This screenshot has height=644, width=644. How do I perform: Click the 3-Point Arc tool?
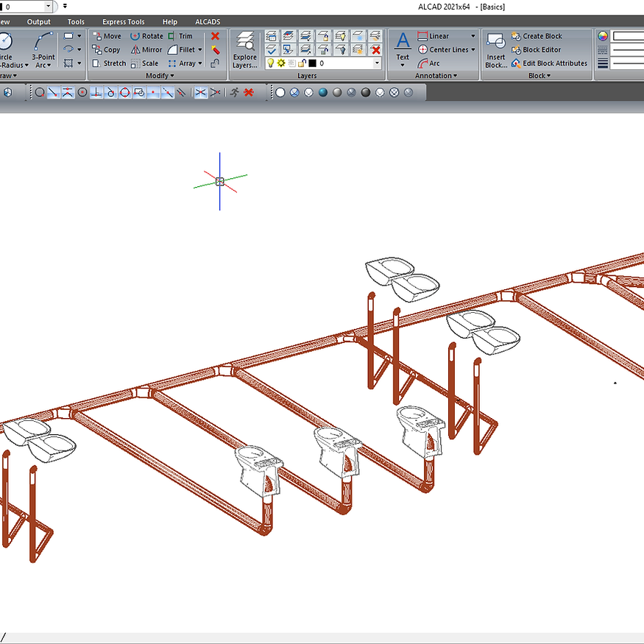point(43,50)
